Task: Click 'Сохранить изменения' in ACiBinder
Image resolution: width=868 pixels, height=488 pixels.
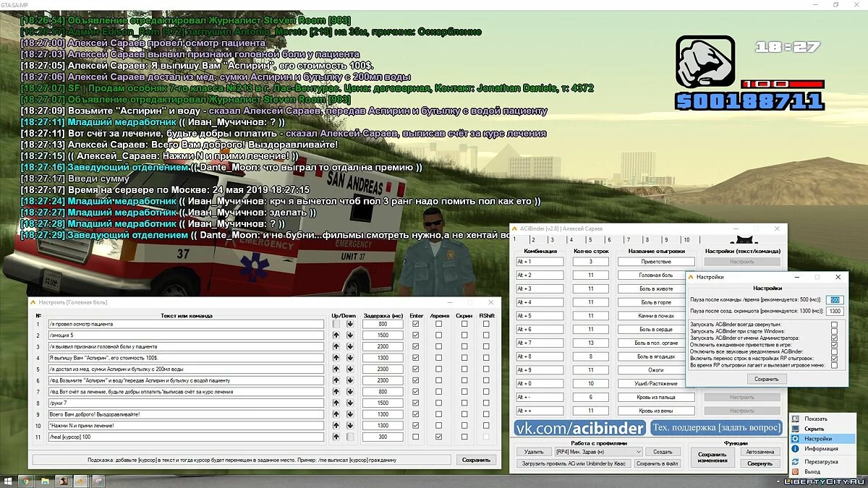Action: 712,457
